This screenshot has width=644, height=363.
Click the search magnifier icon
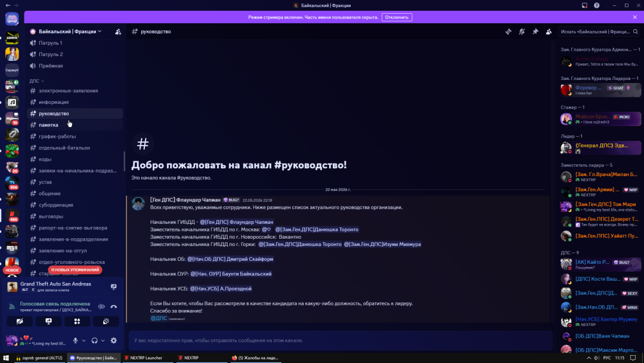pyautogui.click(x=636, y=32)
